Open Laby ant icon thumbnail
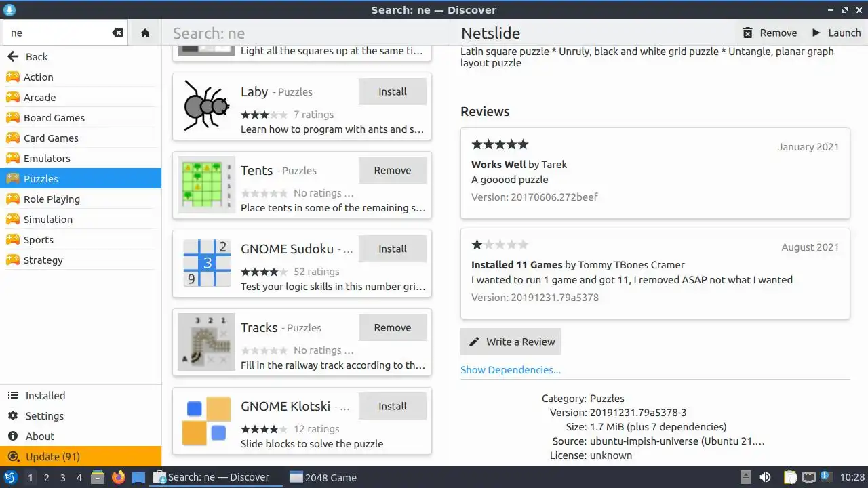Image resolution: width=868 pixels, height=488 pixels. [x=206, y=106]
